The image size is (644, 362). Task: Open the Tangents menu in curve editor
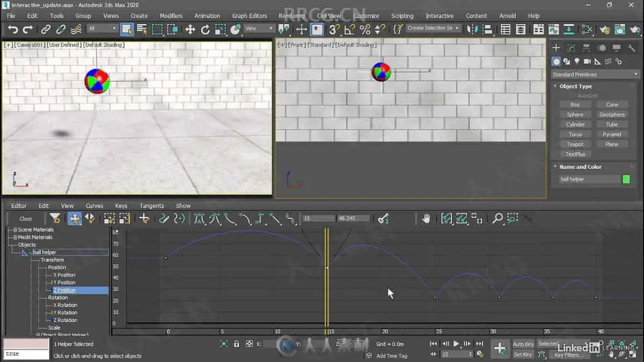(151, 205)
